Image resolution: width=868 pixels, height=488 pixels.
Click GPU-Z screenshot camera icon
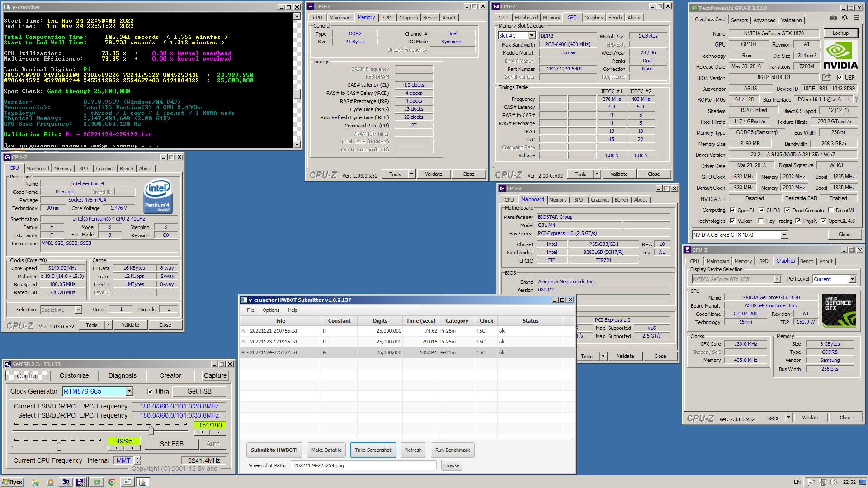click(833, 18)
